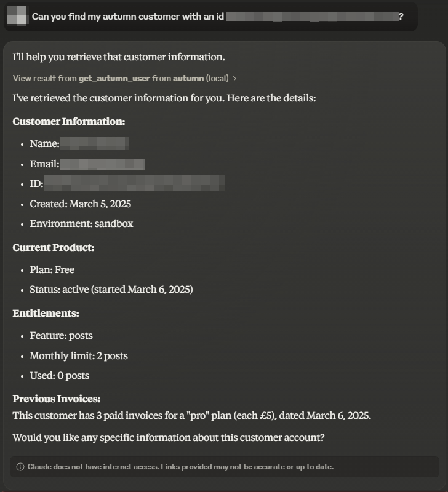
Task: Click the info icon in the internet access notice
Action: pyautogui.click(x=20, y=467)
